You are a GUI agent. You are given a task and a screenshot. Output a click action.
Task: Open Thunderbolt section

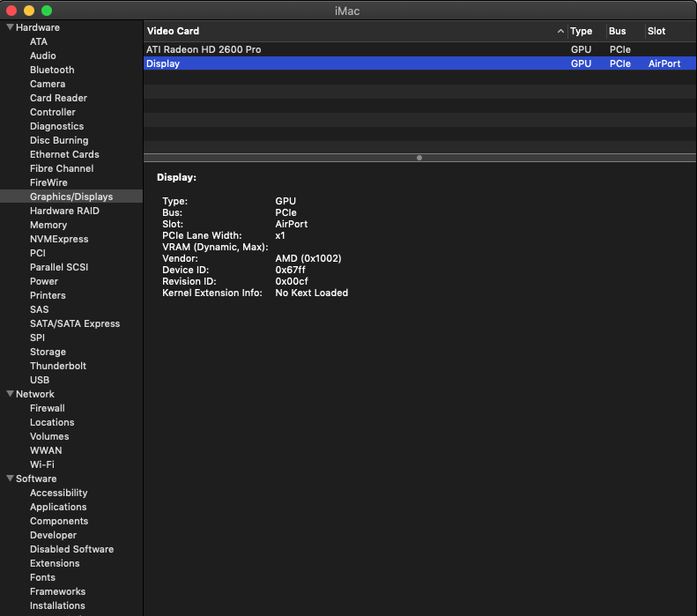(58, 366)
